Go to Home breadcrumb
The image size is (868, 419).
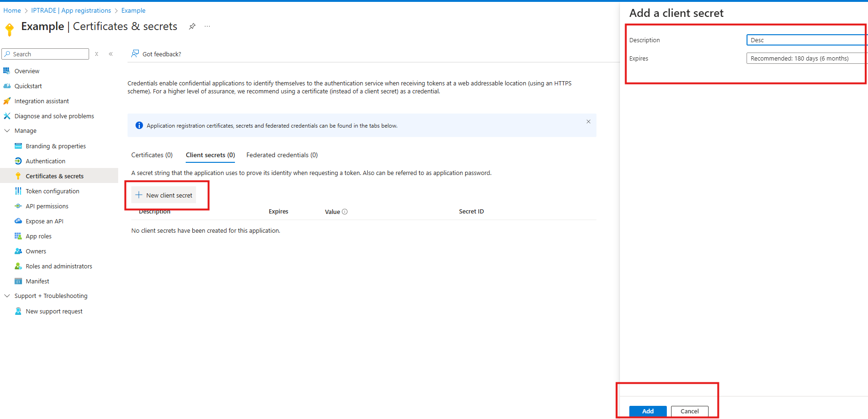pyautogui.click(x=12, y=10)
